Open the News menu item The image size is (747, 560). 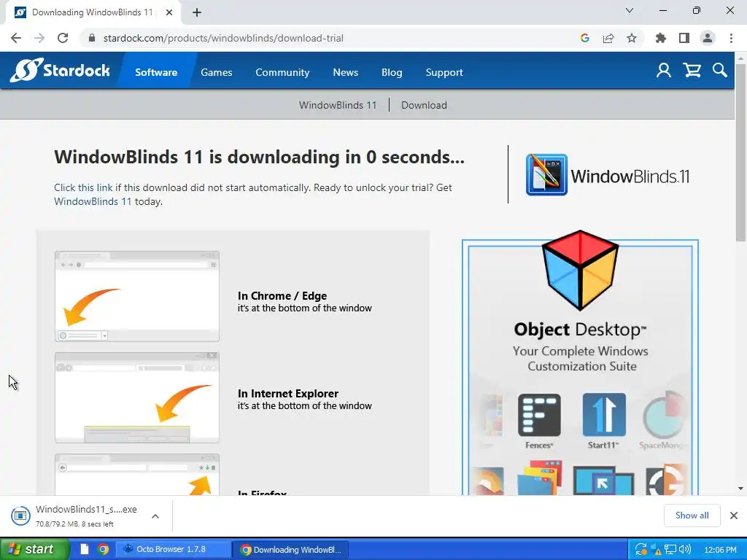coord(345,72)
